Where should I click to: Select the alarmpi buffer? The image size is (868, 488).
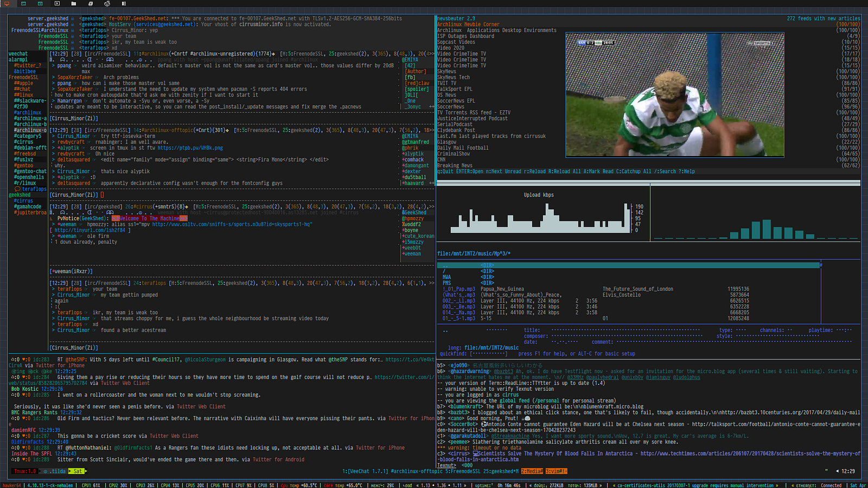[18, 60]
